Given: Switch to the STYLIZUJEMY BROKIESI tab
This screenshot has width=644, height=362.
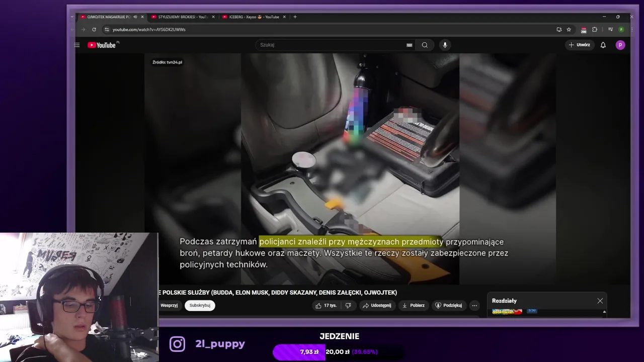Looking at the screenshot, I should click(x=183, y=17).
